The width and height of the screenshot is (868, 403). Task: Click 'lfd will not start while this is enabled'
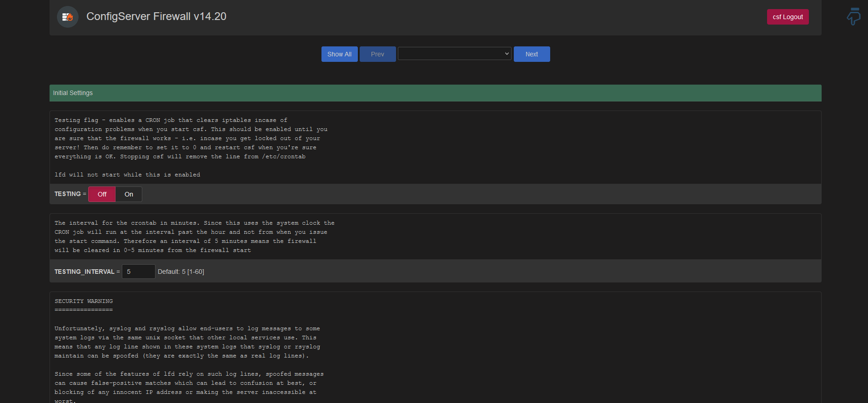[127, 175]
